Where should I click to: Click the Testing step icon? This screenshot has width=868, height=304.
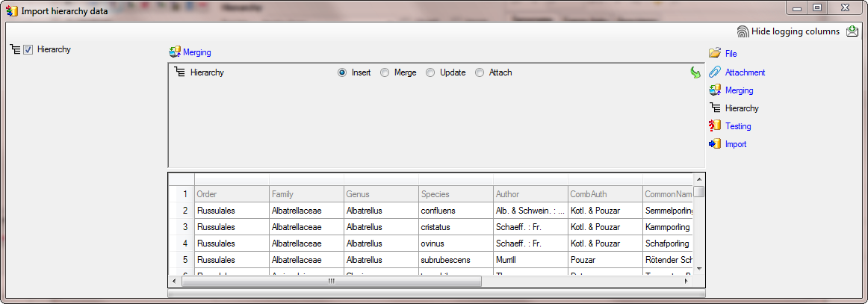(x=715, y=126)
